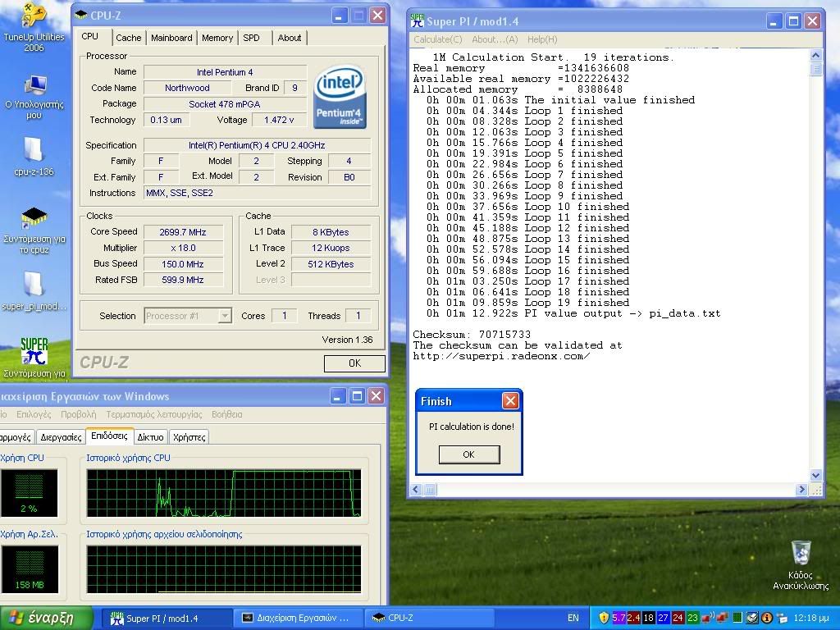Image resolution: width=840 pixels, height=630 pixels.
Task: Click the OK button in CPU-Z
Action: [x=354, y=363]
